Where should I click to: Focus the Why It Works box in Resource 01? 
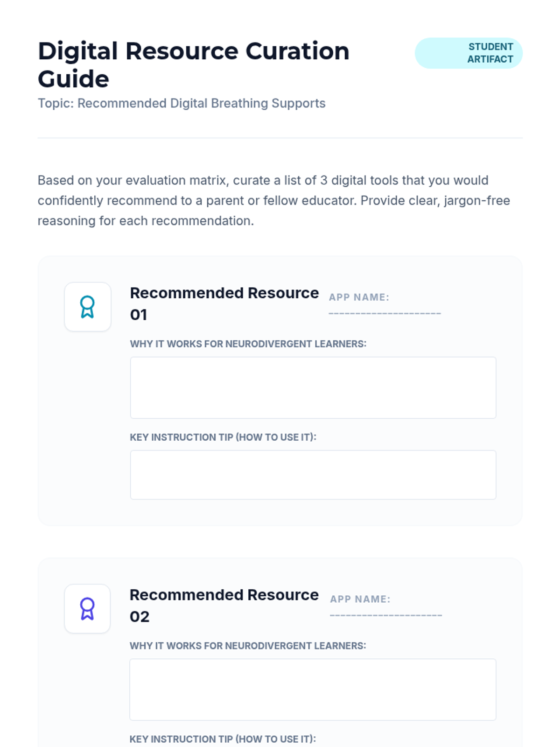pyautogui.click(x=313, y=388)
